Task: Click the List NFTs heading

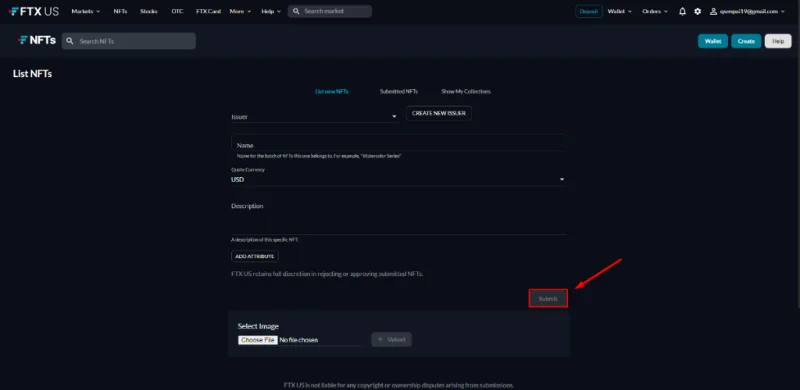Action: 32,74
